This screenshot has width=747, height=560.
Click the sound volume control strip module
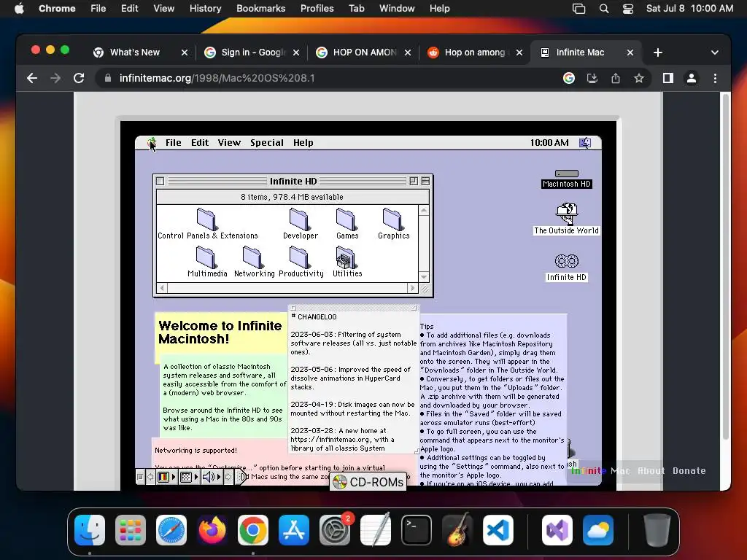click(x=209, y=477)
